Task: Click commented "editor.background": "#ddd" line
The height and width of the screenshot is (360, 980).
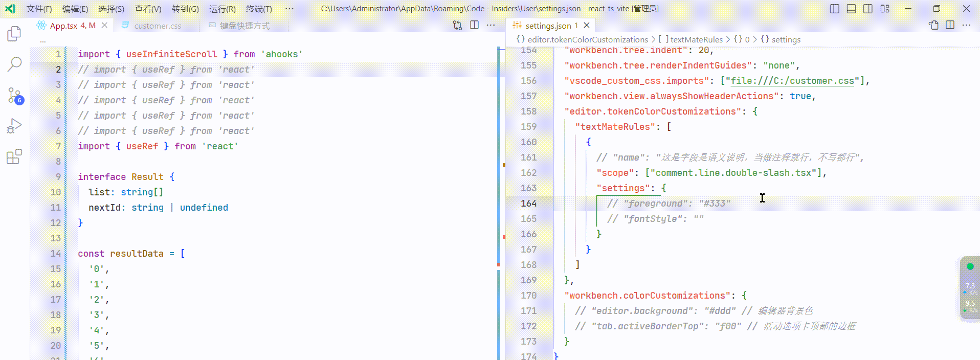Action: pos(694,310)
